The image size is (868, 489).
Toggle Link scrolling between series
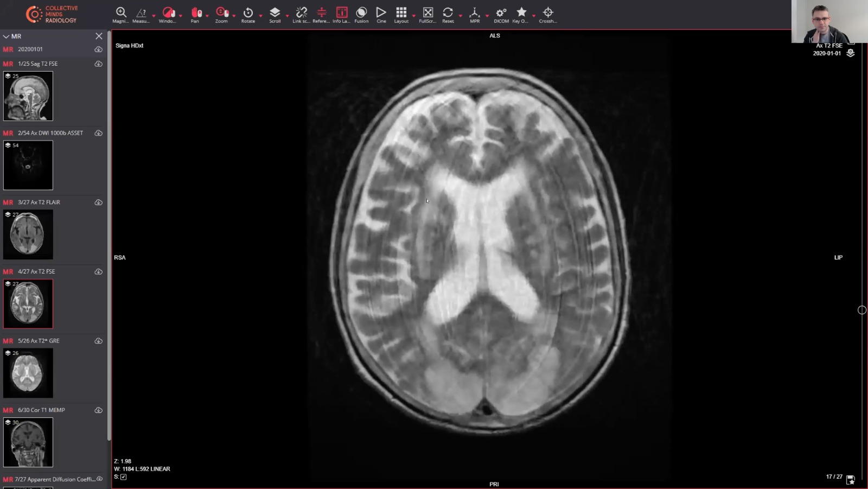301,13
